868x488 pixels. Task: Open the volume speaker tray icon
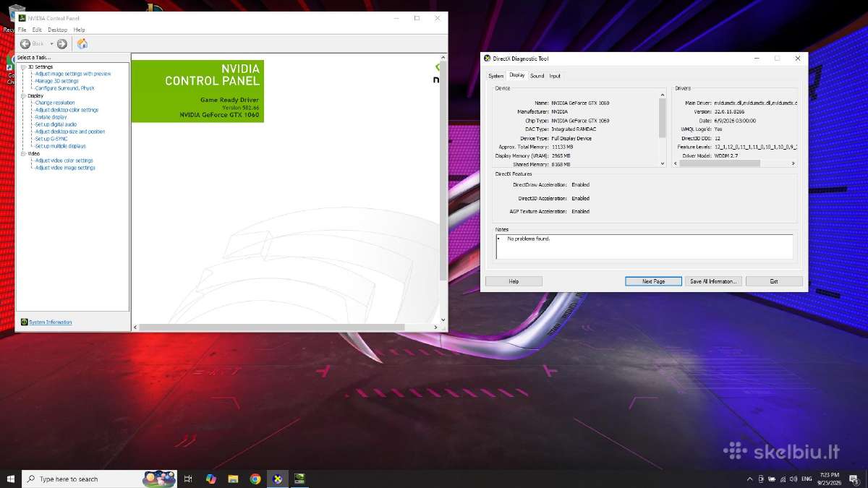[x=794, y=479]
